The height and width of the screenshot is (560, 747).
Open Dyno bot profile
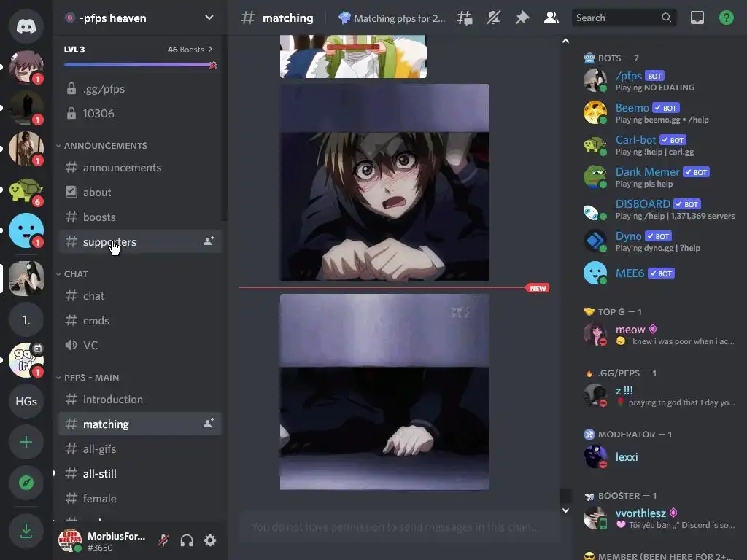[x=660, y=241]
